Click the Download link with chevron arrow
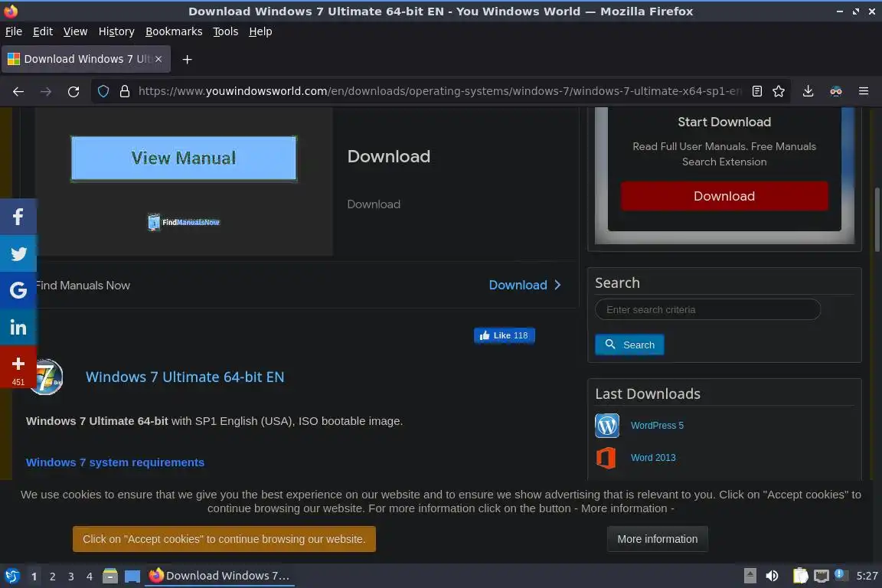The width and height of the screenshot is (882, 588). coord(524,286)
